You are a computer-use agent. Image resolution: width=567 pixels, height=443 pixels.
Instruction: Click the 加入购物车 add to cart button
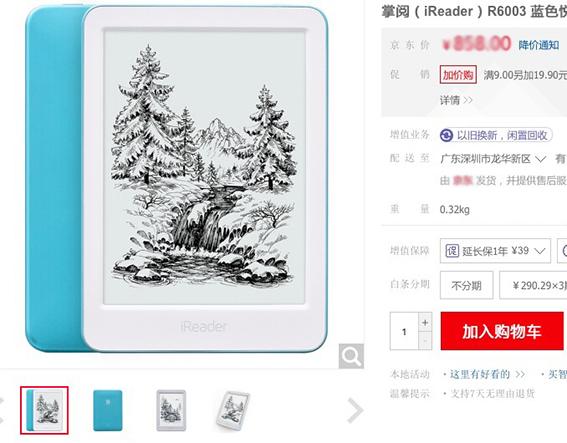tap(502, 331)
